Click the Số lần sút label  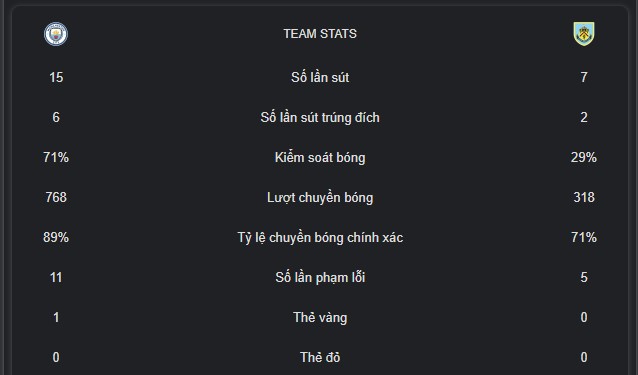(320, 77)
